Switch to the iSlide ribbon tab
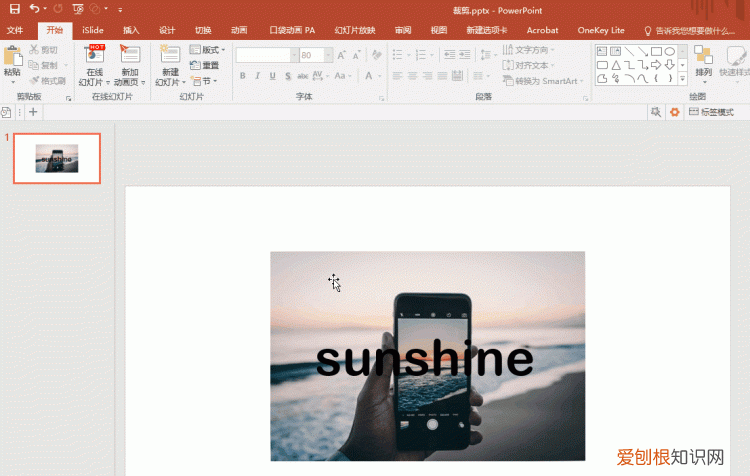750x476 pixels. tap(93, 31)
